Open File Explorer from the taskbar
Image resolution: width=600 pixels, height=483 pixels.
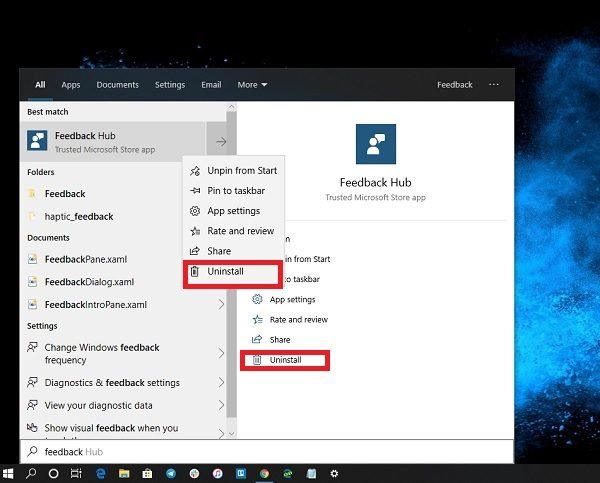[124, 474]
